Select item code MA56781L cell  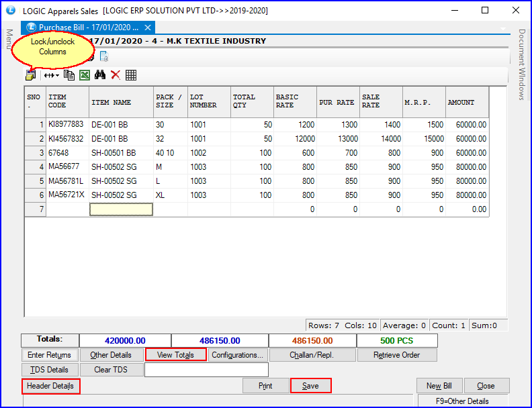tap(68, 181)
